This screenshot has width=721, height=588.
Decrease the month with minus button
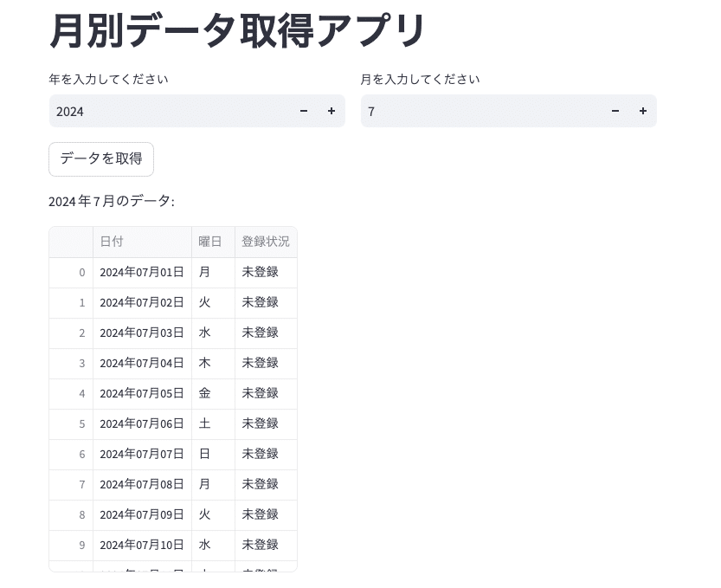tap(615, 111)
